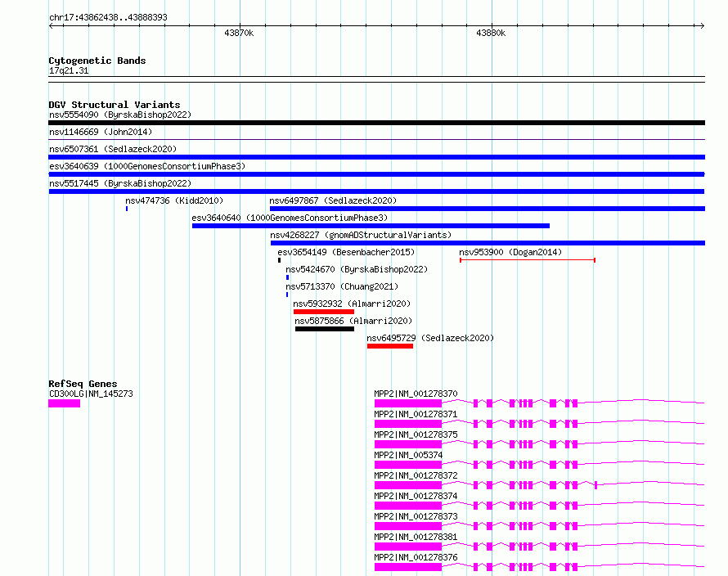Open nsv6495729 (Sedlazeck2020) label
Screen dimensions: 728x576
[430, 338]
